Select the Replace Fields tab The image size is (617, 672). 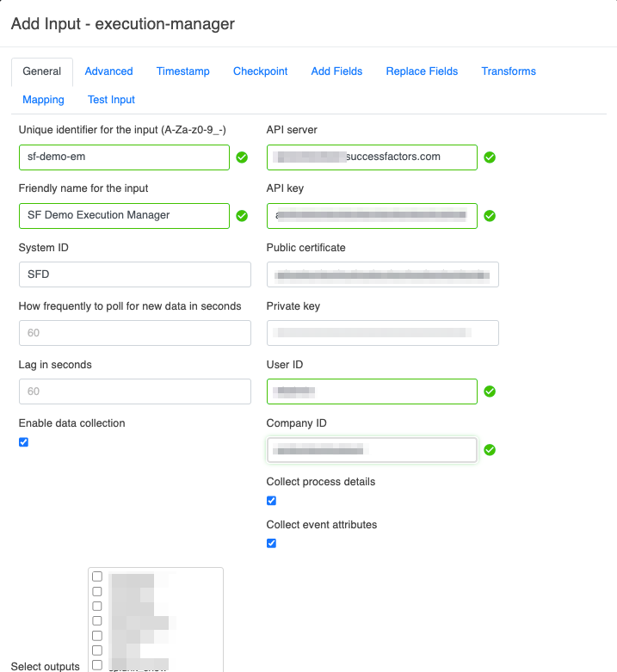click(x=422, y=71)
